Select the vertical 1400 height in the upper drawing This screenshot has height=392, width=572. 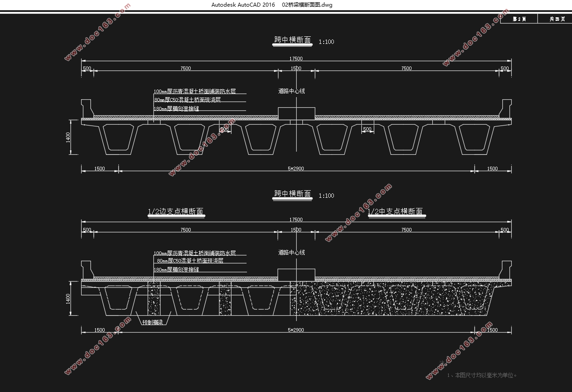tap(68, 137)
